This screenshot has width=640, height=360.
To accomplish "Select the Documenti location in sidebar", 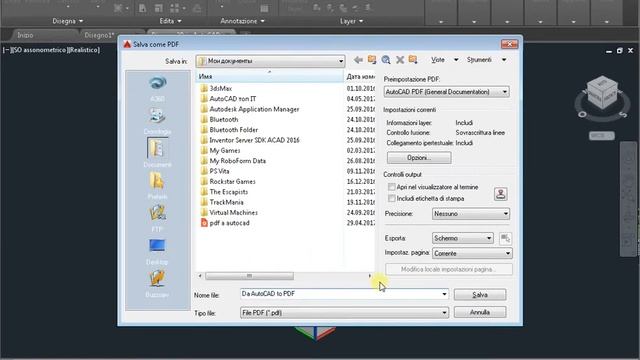I will pyautogui.click(x=158, y=153).
